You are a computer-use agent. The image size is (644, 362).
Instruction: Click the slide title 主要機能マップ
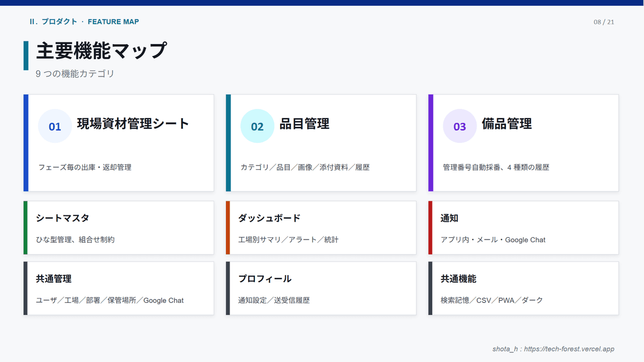pos(101,50)
